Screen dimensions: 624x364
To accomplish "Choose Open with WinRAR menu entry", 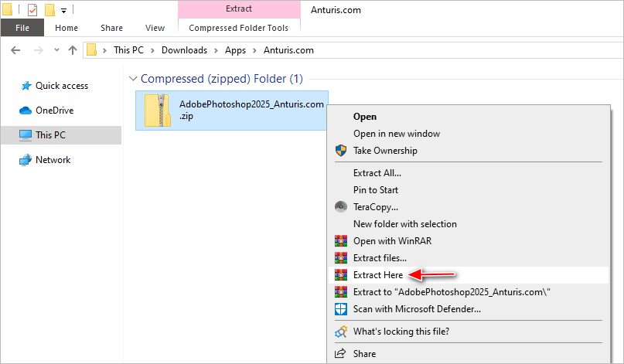I will point(392,241).
